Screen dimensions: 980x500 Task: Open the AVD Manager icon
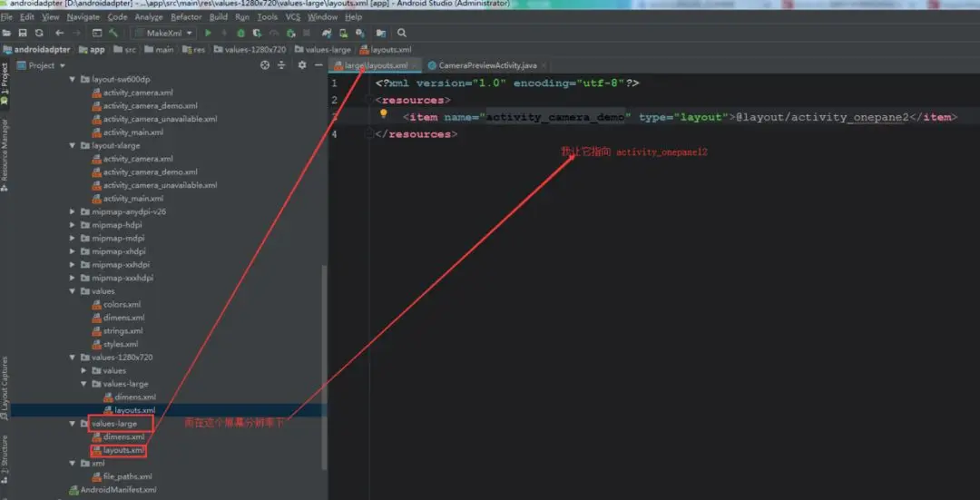coord(343,34)
